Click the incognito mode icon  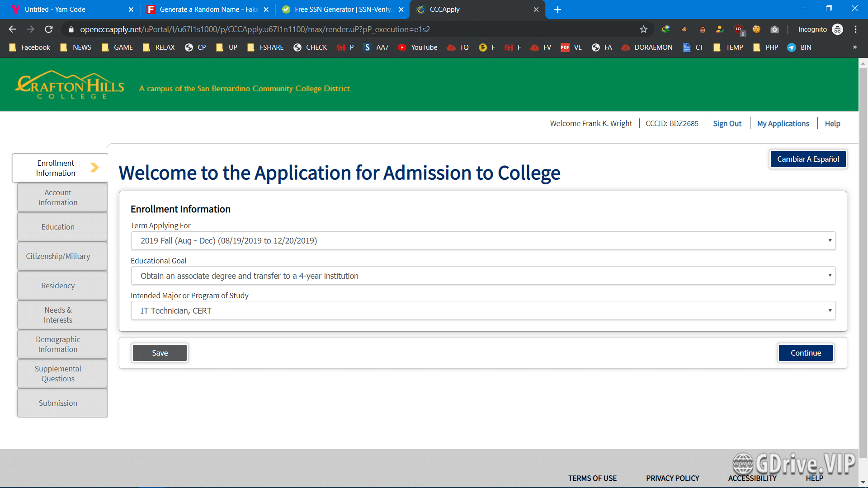pos(838,29)
